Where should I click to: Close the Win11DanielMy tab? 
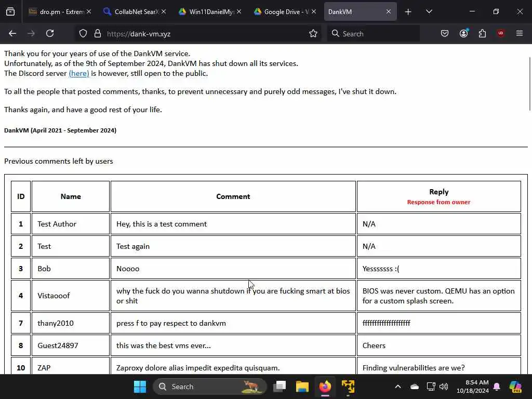[x=239, y=12]
